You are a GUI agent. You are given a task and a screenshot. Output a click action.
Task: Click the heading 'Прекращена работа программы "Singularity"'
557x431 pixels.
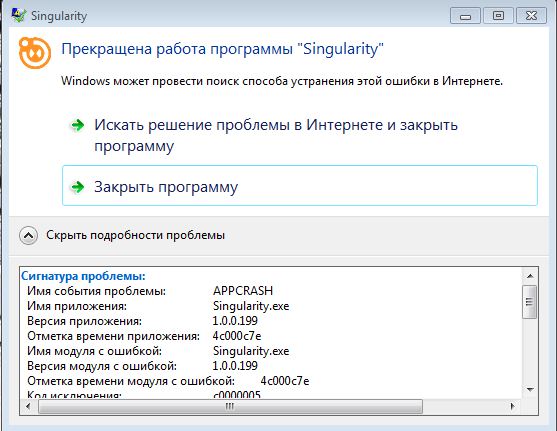[222, 49]
